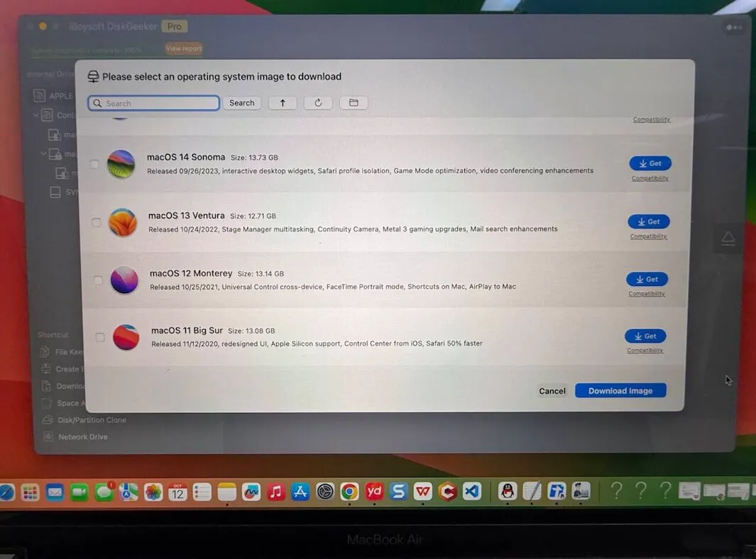756x559 pixels.
Task: Open the Downloa... shortcut in DiskGeeker sidebar
Action: (x=62, y=386)
